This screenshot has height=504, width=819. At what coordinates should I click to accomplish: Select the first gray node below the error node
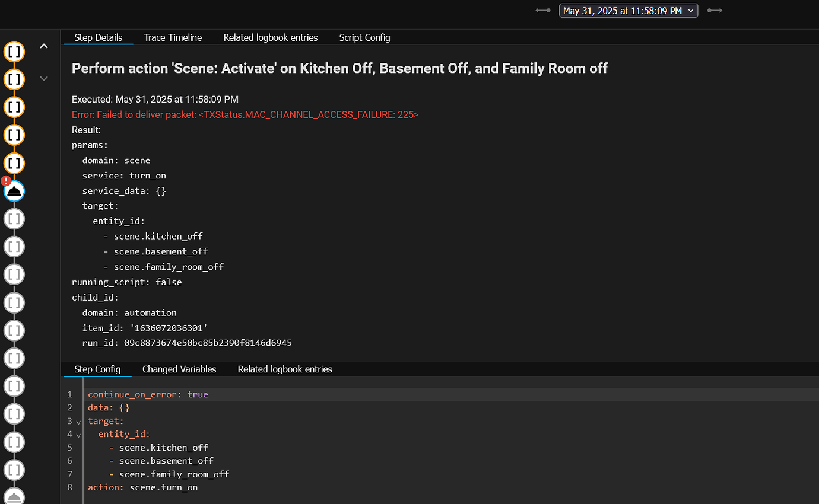[x=14, y=219]
